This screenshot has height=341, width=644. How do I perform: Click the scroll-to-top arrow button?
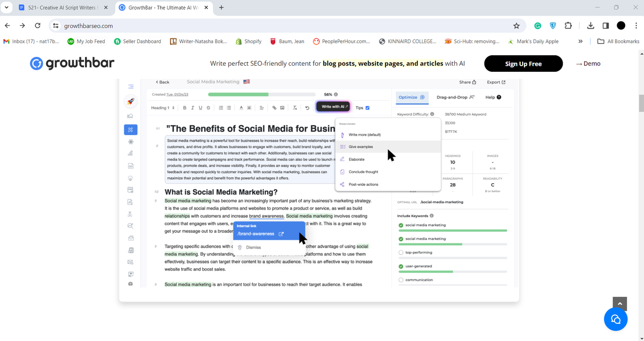[x=620, y=304]
